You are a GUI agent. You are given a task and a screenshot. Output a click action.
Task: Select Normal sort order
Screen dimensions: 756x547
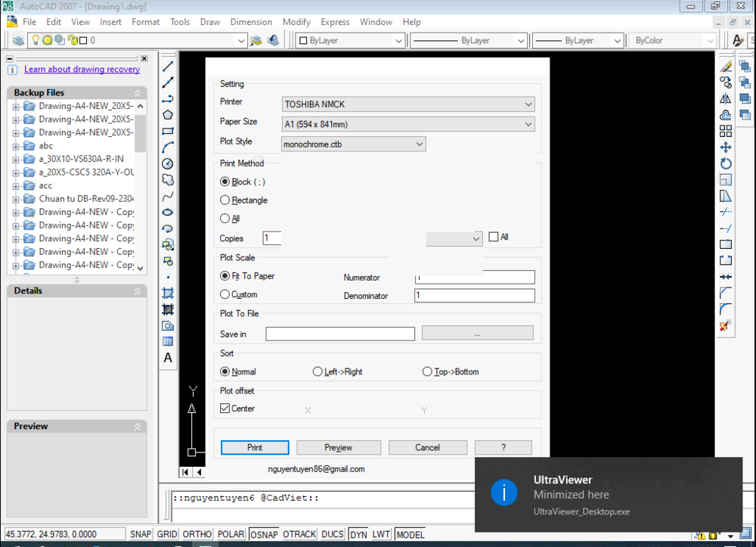click(237, 371)
